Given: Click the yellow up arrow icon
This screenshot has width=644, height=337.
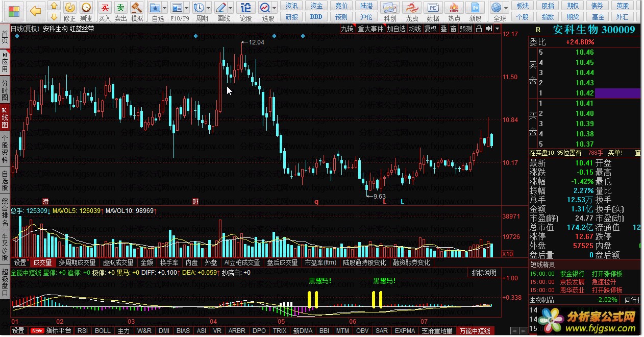Looking at the screenshot, I should click(55, 6).
